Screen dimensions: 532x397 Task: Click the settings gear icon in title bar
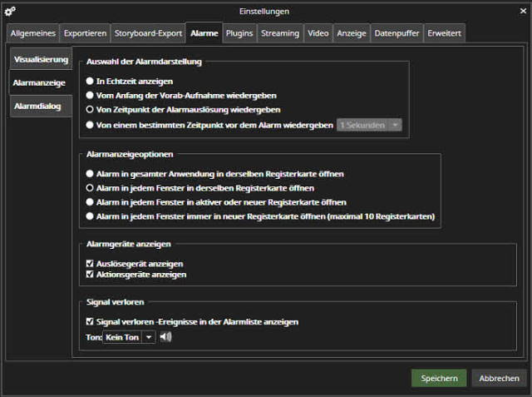pos(11,11)
